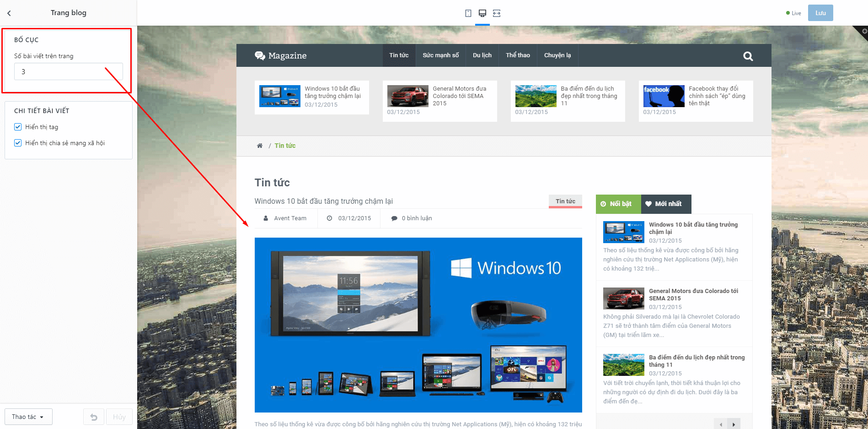Open sidebar link General Motors đưa Colorado
Viewport: 868px width, 429px height.
[x=693, y=295]
